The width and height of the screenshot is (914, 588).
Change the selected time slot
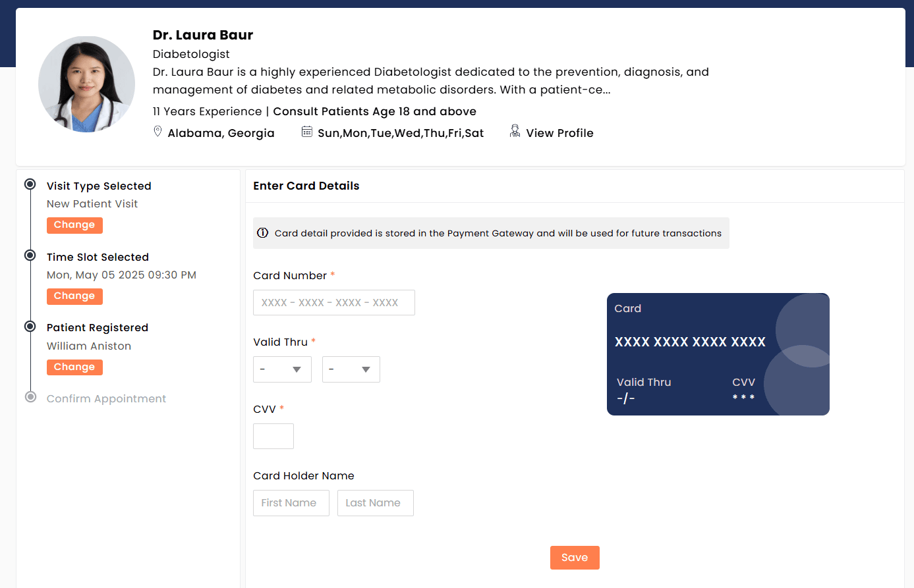(74, 296)
